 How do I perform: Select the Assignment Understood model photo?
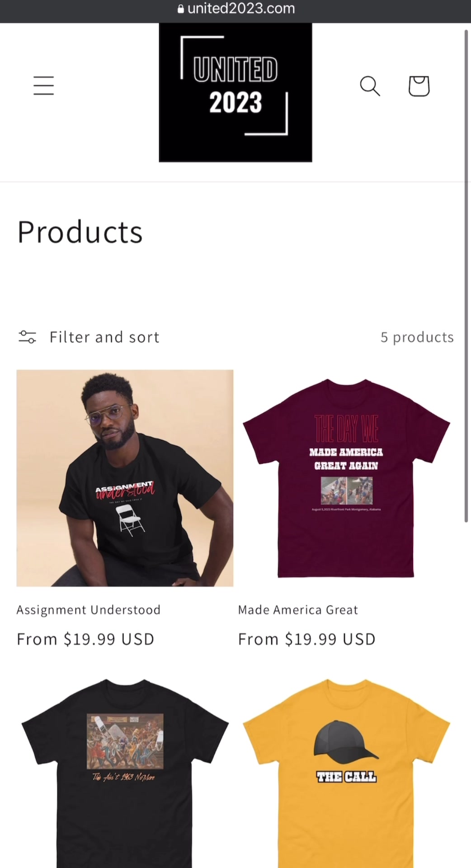[125, 478]
